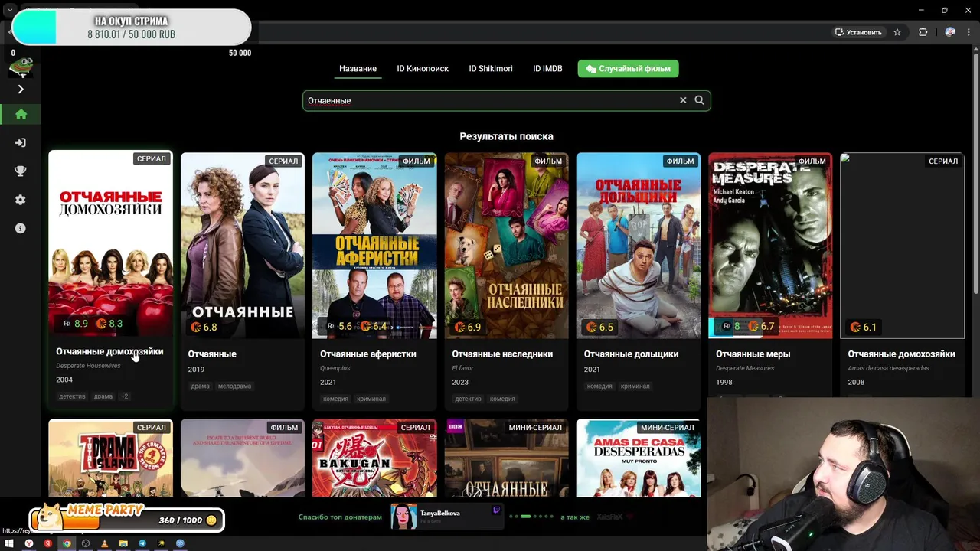
Task: Open VLC media player from the taskbar
Action: (104, 543)
